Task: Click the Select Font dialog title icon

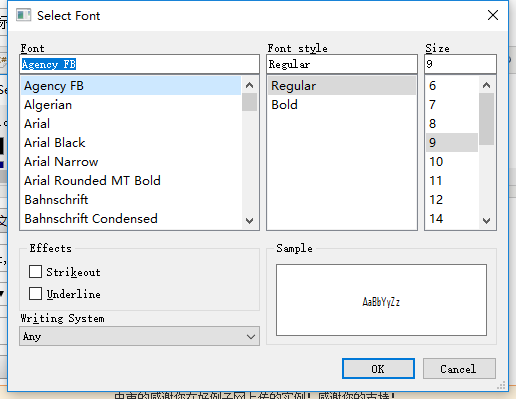Action: (23, 15)
